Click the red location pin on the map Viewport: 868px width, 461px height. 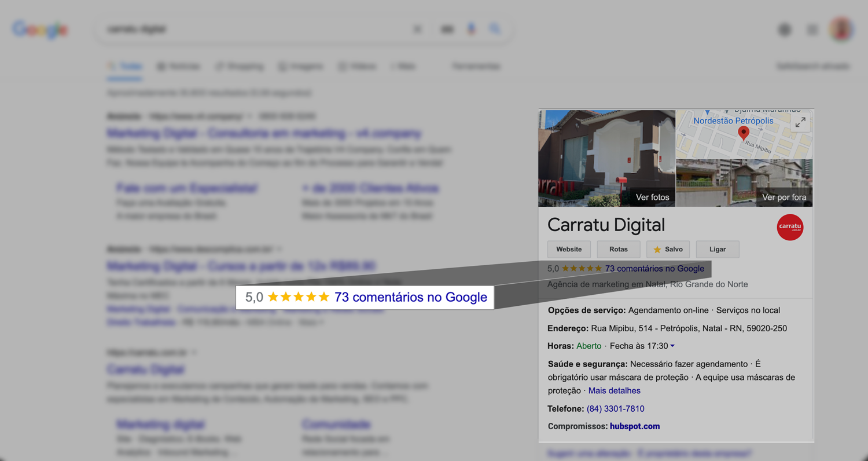click(744, 134)
